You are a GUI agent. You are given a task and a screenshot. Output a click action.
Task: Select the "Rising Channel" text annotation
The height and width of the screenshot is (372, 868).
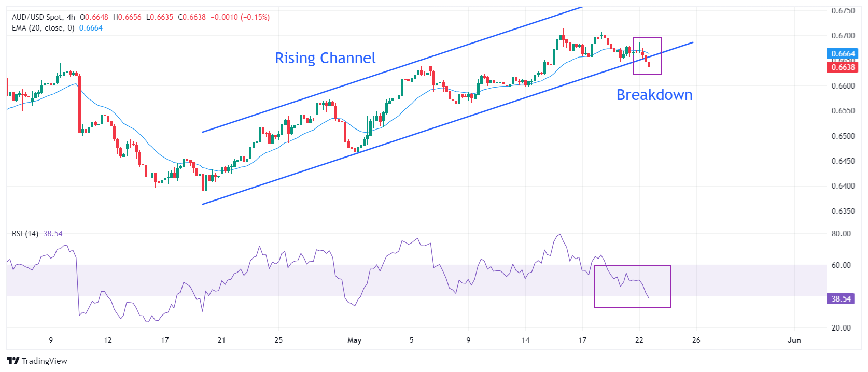tap(325, 58)
